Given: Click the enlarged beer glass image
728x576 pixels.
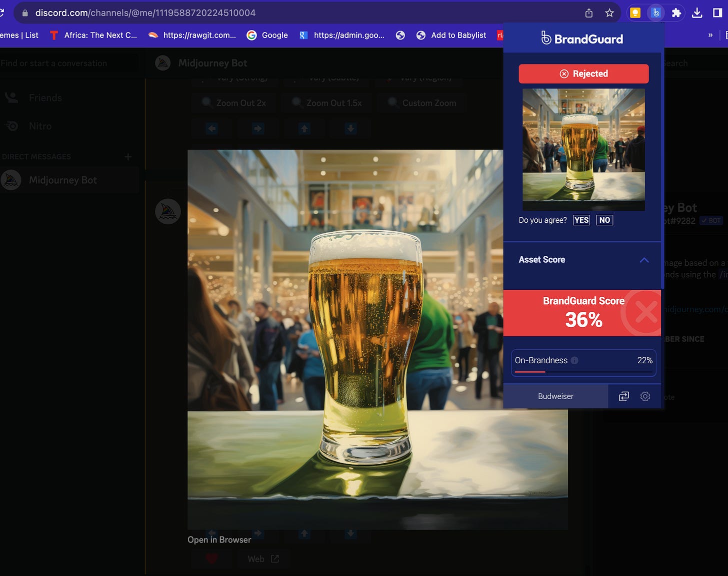Looking at the screenshot, I should (377, 340).
